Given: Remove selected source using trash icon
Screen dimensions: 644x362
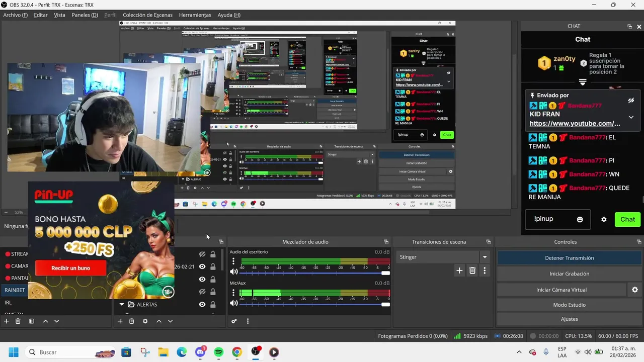Looking at the screenshot, I should [x=132, y=321].
